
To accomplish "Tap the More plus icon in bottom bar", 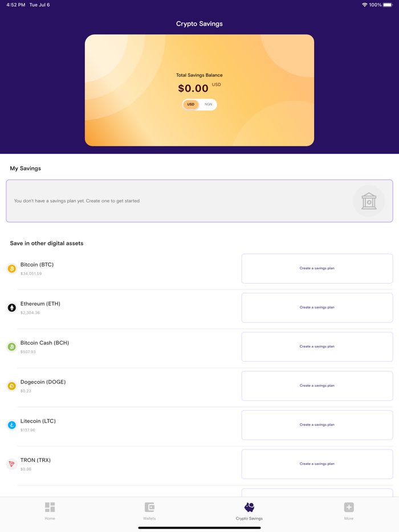I will [349, 506].
